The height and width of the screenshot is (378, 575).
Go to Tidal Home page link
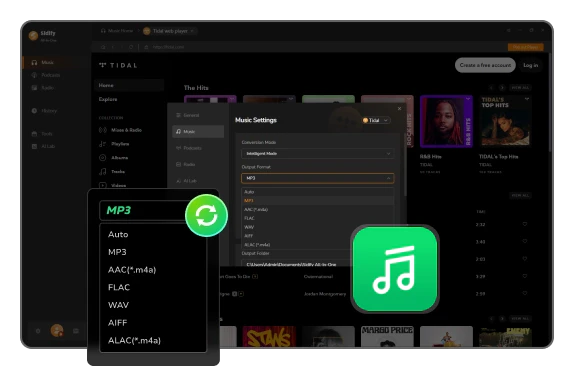coord(129,85)
